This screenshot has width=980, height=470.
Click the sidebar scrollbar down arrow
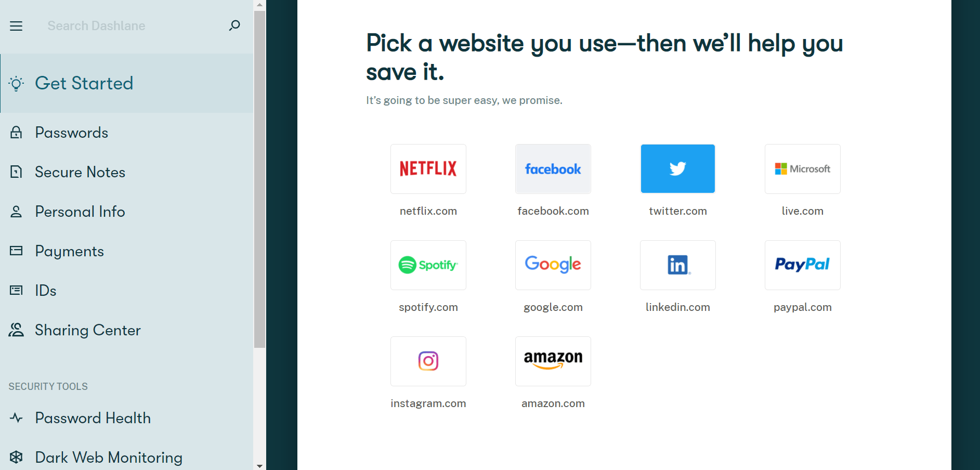point(259,466)
